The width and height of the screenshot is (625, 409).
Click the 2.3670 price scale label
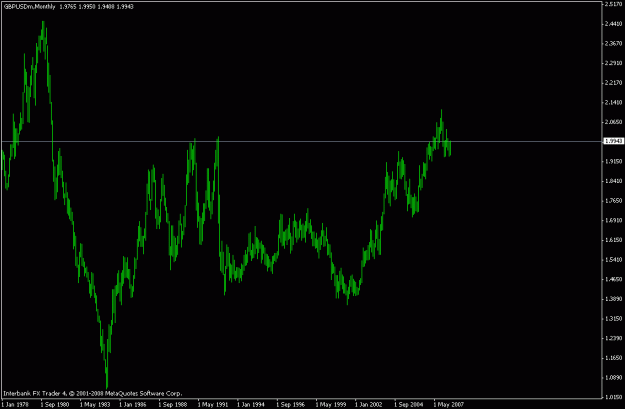pyautogui.click(x=613, y=43)
